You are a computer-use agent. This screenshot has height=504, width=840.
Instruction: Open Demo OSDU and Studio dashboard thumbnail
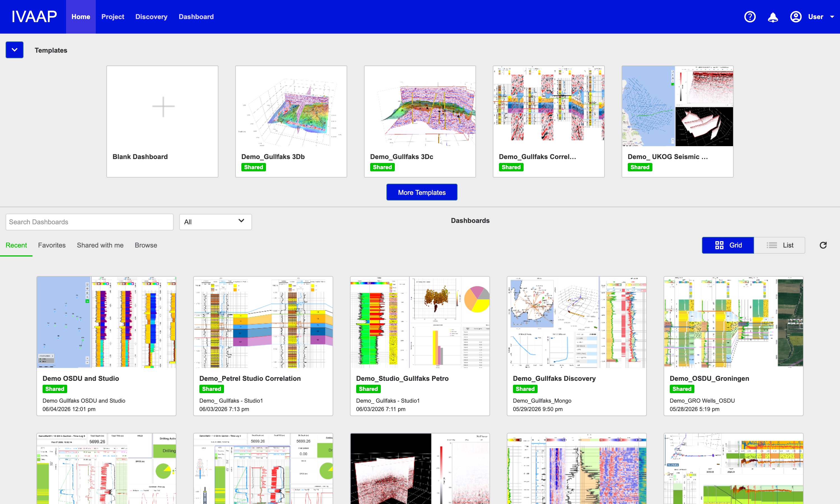coord(106,322)
